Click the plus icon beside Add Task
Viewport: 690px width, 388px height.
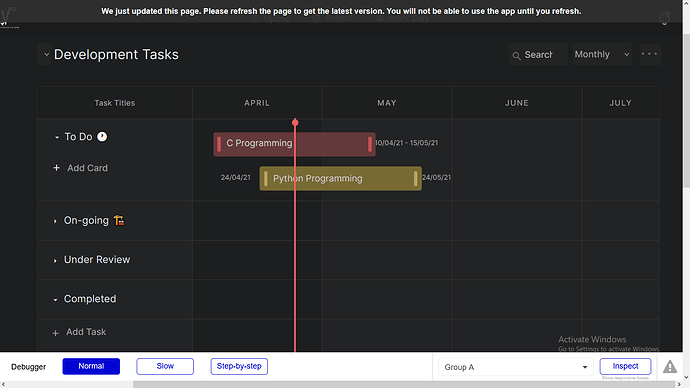coord(55,333)
